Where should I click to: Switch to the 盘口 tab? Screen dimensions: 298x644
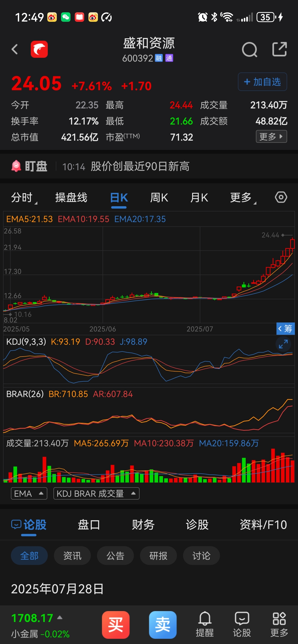(x=89, y=525)
